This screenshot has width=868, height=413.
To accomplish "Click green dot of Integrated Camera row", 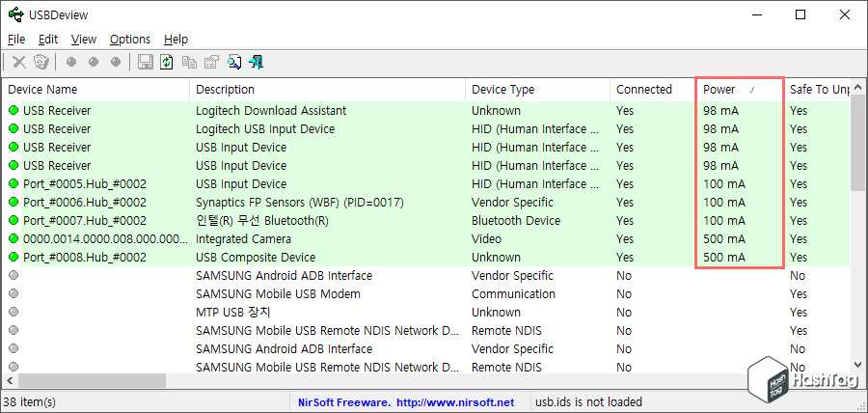I will (x=14, y=238).
